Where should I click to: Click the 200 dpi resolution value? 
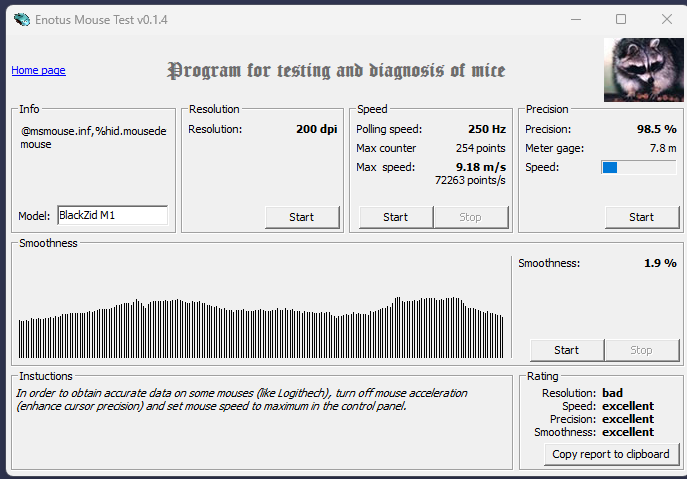[x=318, y=129]
